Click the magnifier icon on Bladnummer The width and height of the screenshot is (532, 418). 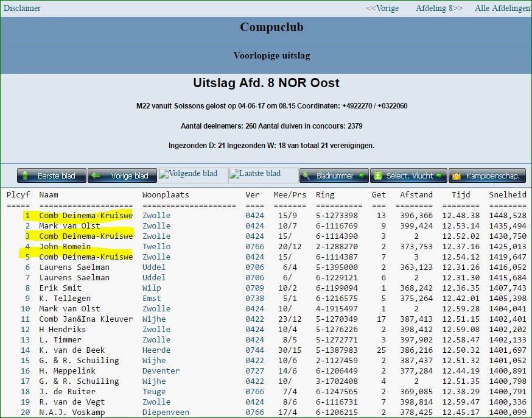(x=306, y=175)
